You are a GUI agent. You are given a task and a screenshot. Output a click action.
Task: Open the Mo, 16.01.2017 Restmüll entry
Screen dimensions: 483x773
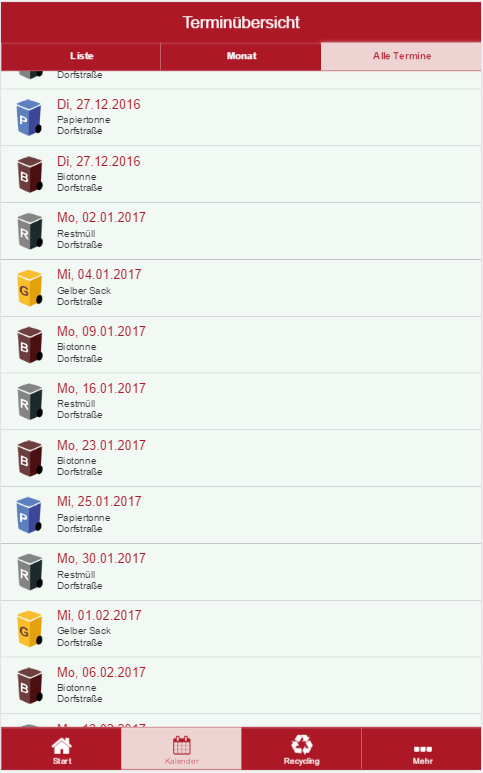point(241,401)
